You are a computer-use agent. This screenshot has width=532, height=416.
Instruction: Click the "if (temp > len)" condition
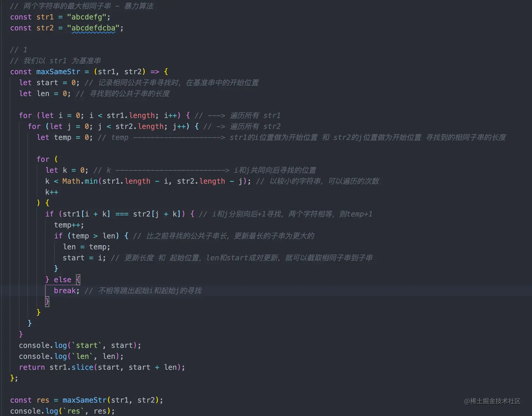[x=87, y=236]
